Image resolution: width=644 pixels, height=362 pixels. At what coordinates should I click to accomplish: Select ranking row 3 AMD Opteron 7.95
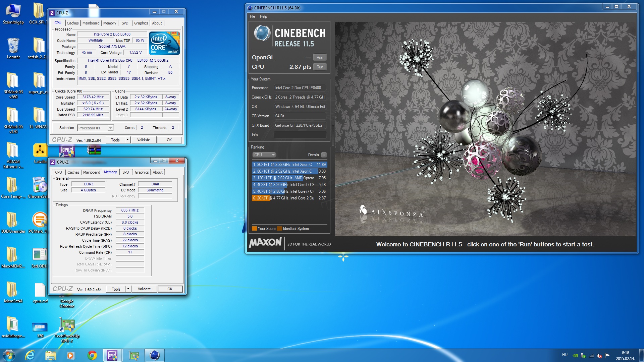click(x=289, y=178)
